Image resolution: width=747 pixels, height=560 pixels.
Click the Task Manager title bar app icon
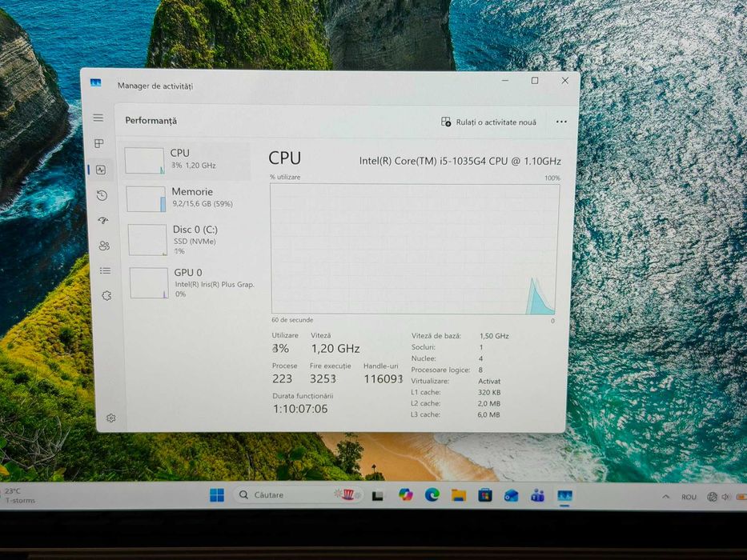point(96,83)
